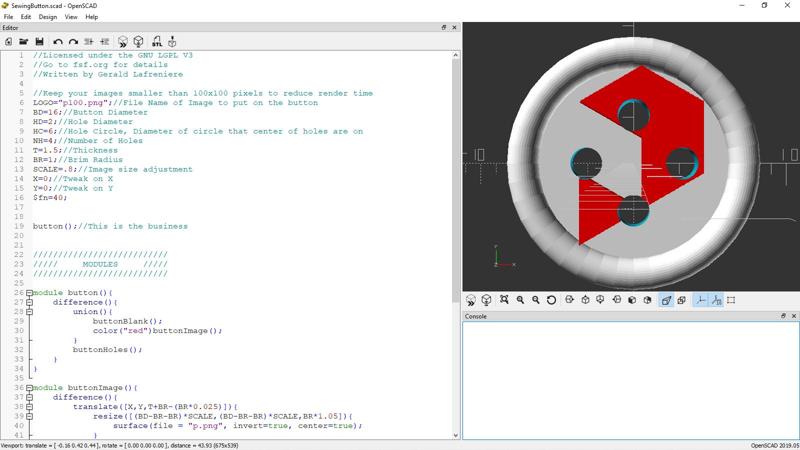Click the 'HD=2;//Hole Diameter' line
Screen dimensions: 800x450
tap(83, 121)
